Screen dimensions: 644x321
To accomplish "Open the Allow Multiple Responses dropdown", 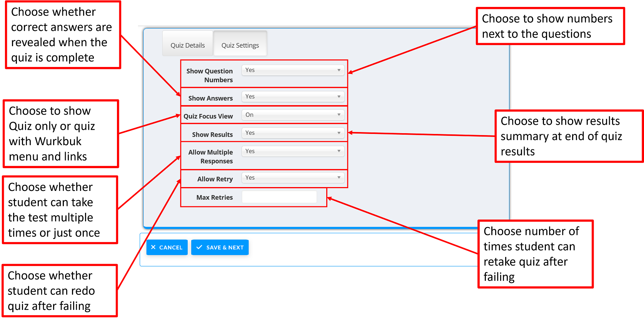I will point(293,151).
